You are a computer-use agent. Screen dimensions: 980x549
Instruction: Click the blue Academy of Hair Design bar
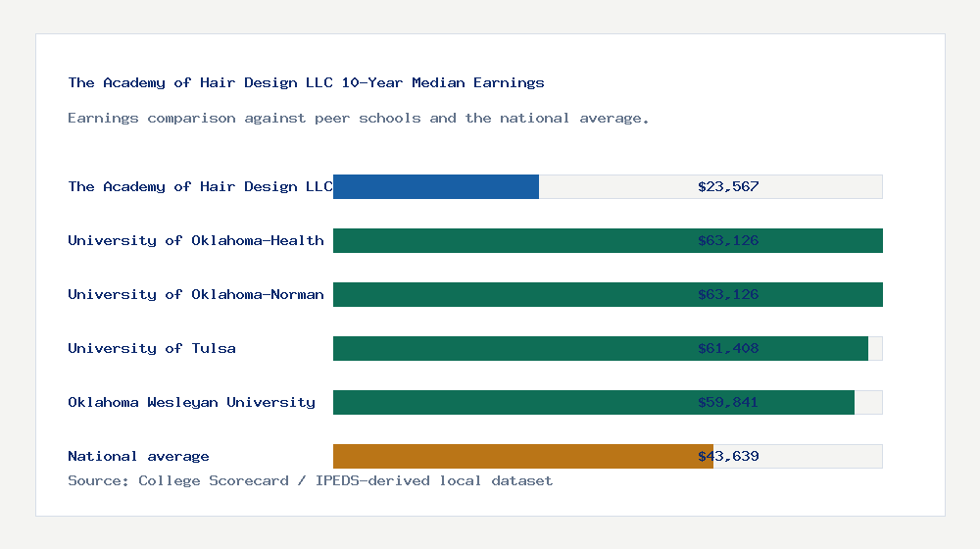(436, 187)
